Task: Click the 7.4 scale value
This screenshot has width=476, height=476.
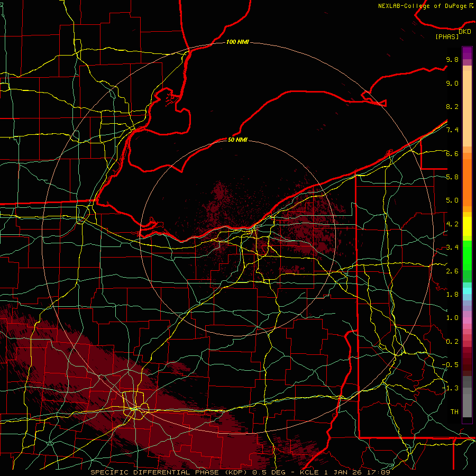Action: click(452, 130)
